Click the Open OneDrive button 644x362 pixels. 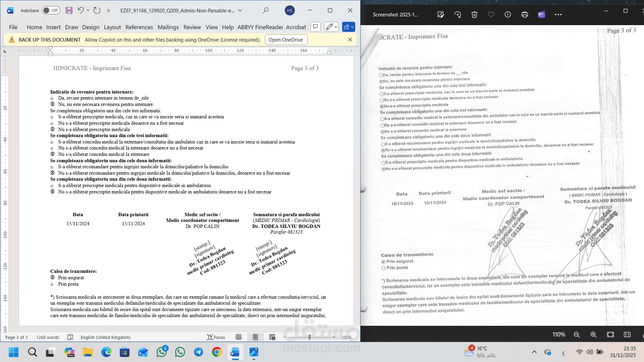[x=285, y=40]
